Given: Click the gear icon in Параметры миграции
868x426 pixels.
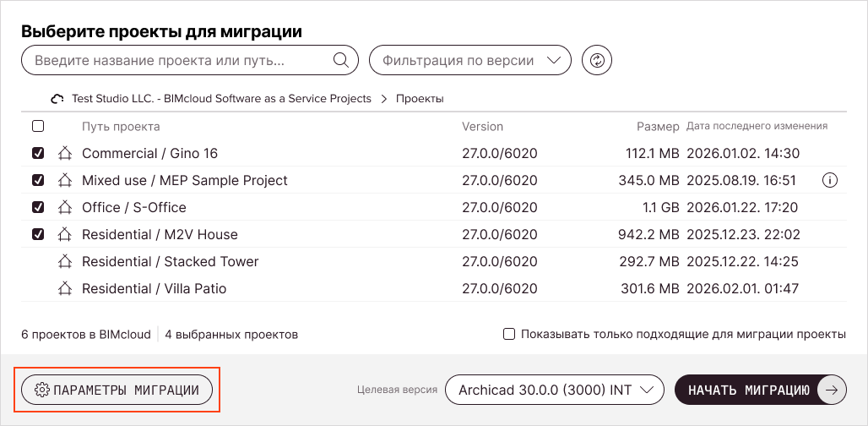Looking at the screenshot, I should (x=41, y=390).
